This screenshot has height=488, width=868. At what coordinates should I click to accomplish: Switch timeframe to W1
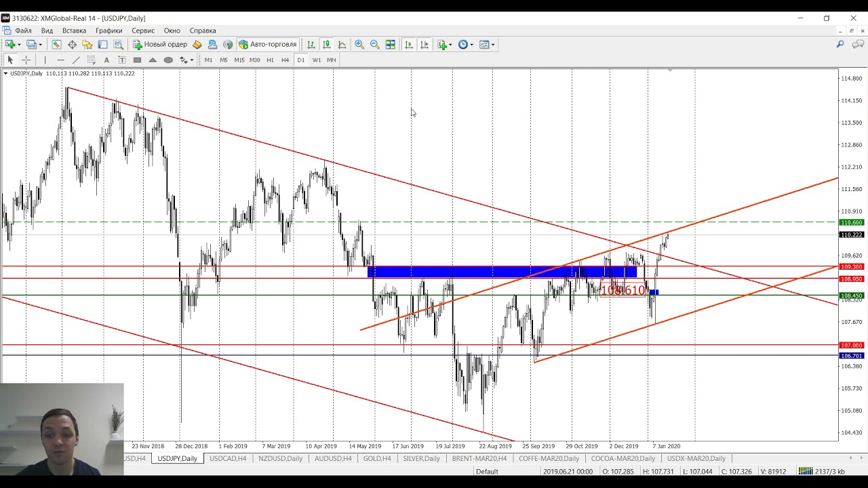pyautogui.click(x=317, y=60)
